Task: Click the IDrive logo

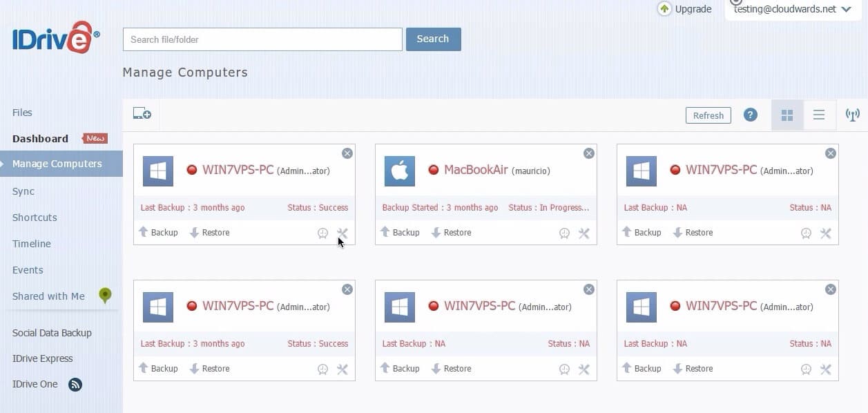Action: click(56, 37)
